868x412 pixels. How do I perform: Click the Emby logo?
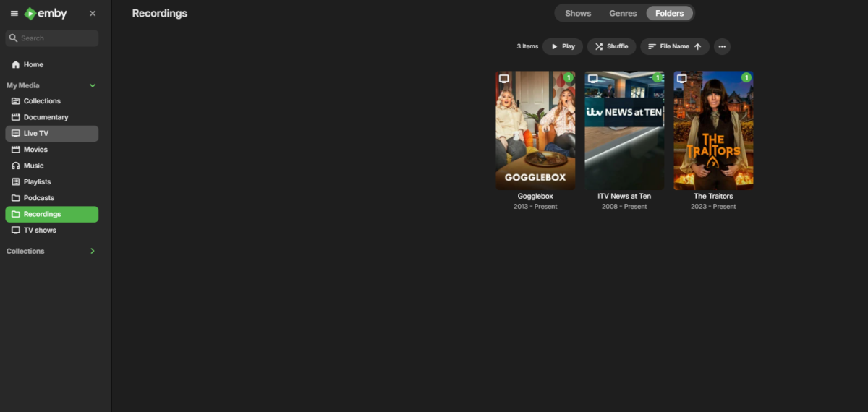[x=46, y=14]
